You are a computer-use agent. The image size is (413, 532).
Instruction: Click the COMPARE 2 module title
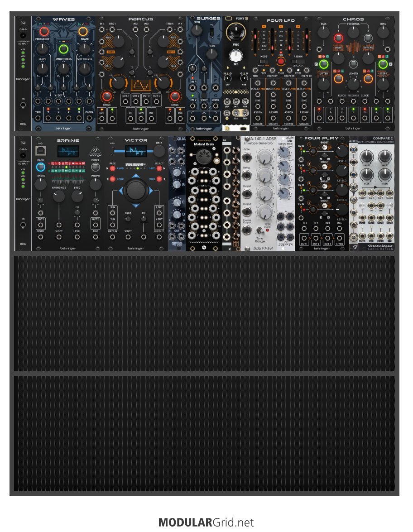coord(383,138)
